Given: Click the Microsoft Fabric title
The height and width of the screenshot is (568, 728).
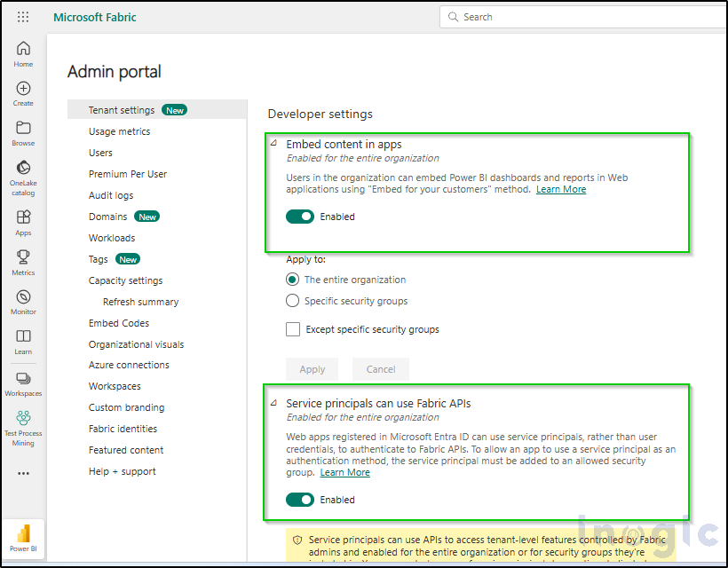Looking at the screenshot, I should tap(95, 17).
